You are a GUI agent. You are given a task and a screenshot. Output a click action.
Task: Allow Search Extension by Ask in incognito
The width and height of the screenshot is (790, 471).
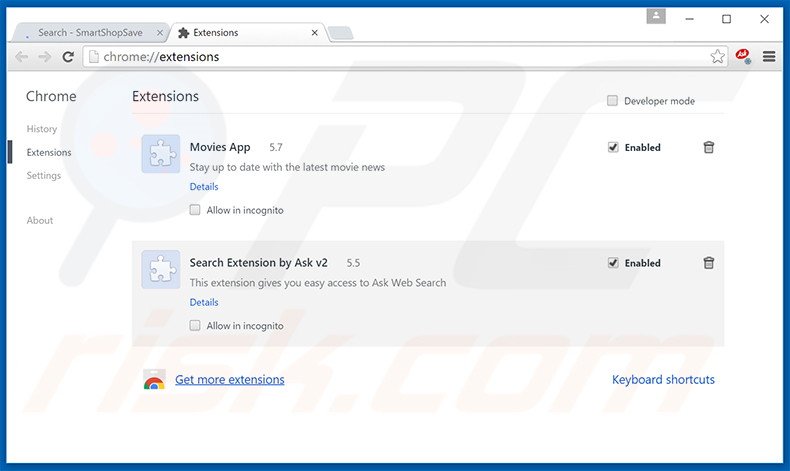click(x=196, y=326)
